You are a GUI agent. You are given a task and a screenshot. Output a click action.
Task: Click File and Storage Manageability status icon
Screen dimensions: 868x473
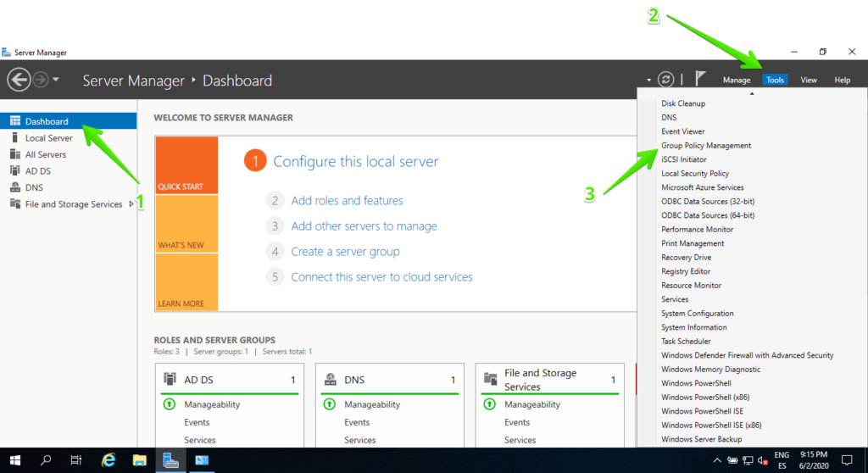(489, 404)
